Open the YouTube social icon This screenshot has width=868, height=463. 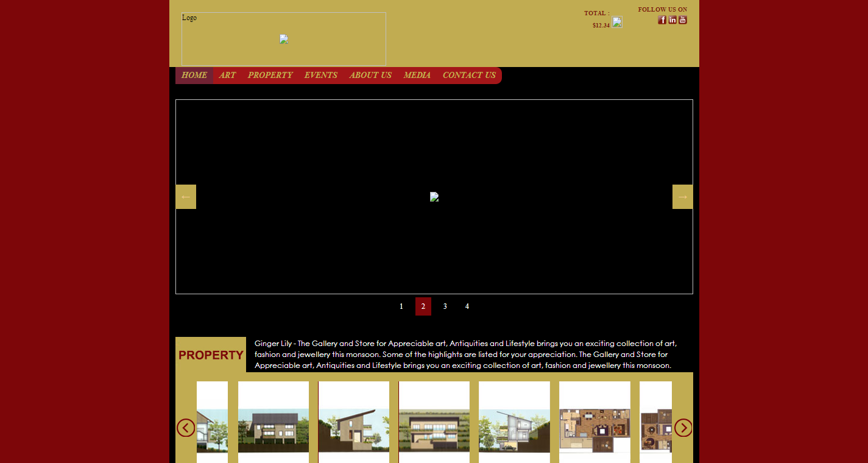(683, 20)
